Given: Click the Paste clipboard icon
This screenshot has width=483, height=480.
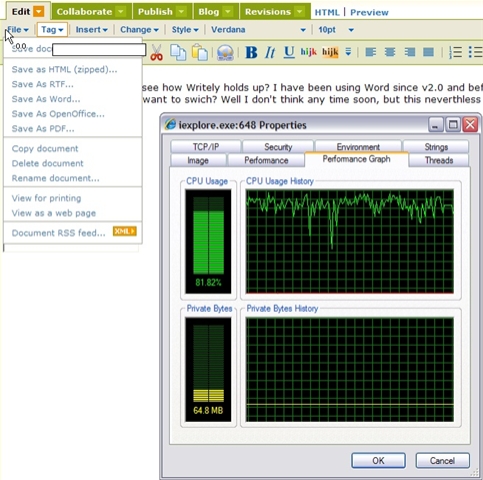Looking at the screenshot, I should pyautogui.click(x=200, y=52).
